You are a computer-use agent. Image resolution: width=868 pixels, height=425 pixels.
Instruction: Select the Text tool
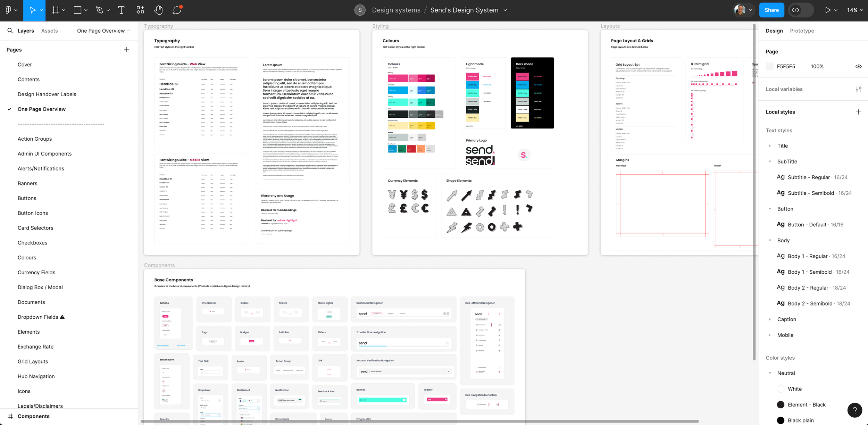coord(121,10)
